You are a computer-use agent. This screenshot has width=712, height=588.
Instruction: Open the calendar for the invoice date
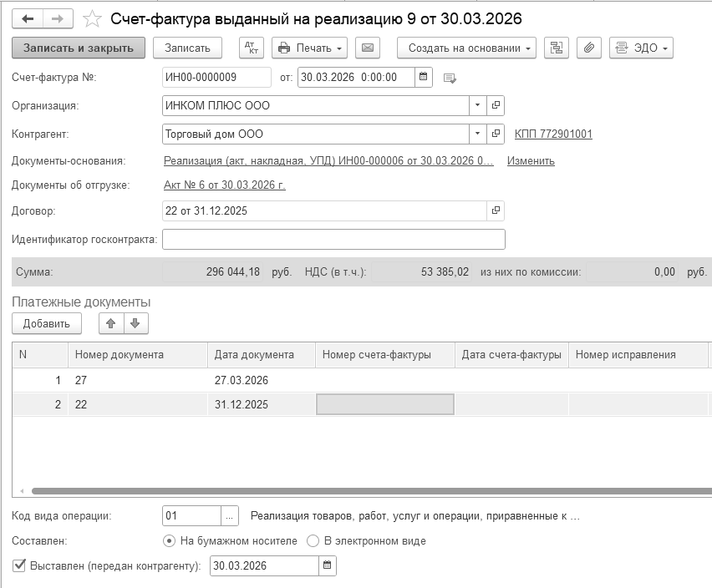point(423,77)
